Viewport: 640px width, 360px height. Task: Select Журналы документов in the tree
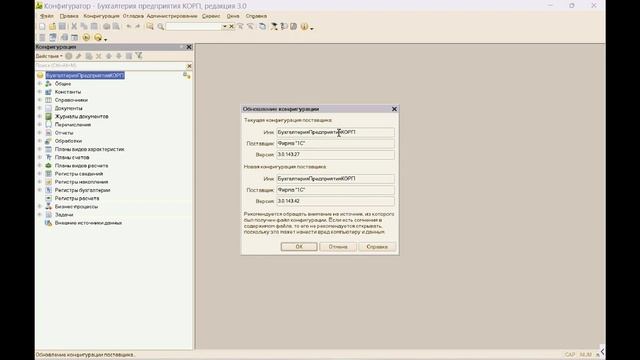point(81,116)
